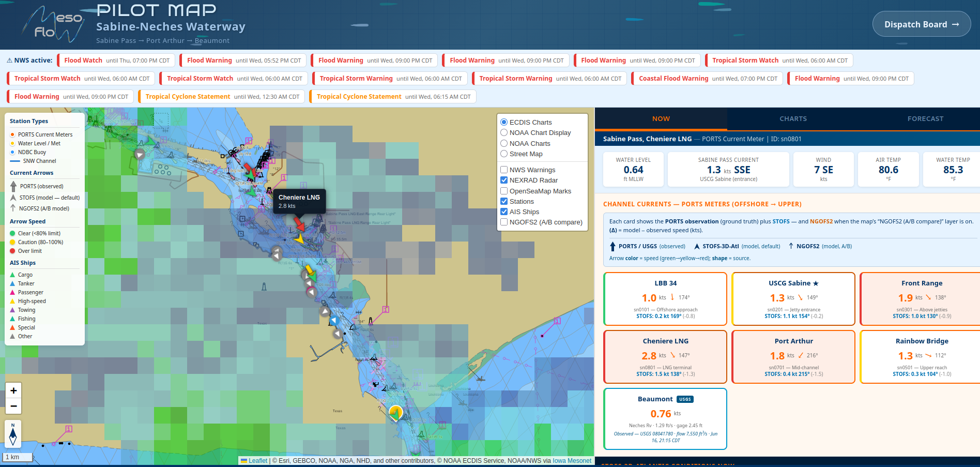The width and height of the screenshot is (980, 467).
Task: Click the NGOFS2 arrow legend icon
Action: pos(13,208)
